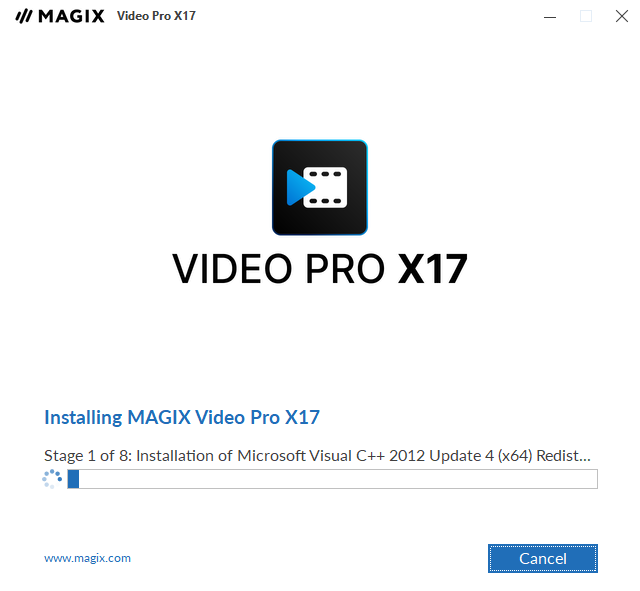Screen dimensions: 640x591
Task: Click the Video Pro X17 app icon
Action: pyautogui.click(x=320, y=187)
